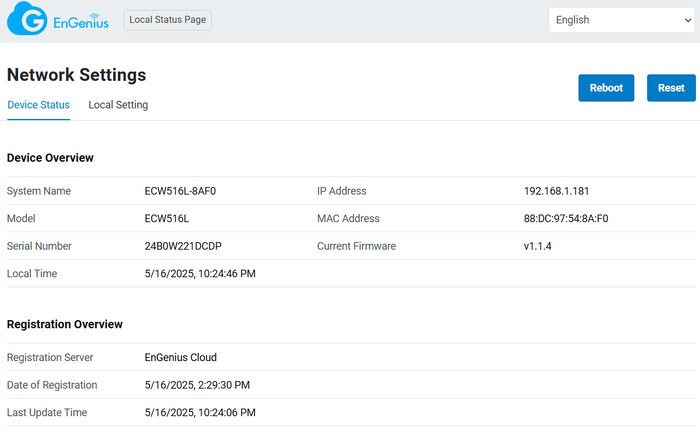The image size is (700, 432).
Task: Click the serial number 24B0W221DCDP
Action: (x=183, y=246)
